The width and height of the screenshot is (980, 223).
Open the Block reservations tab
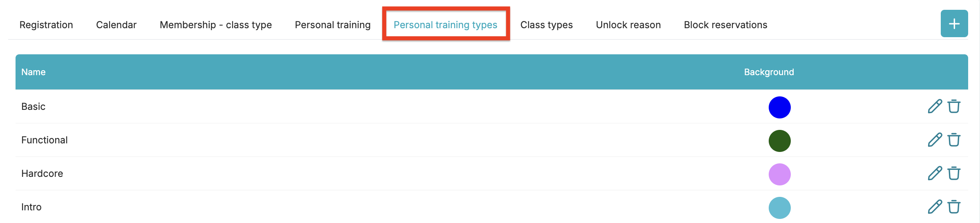(x=725, y=25)
